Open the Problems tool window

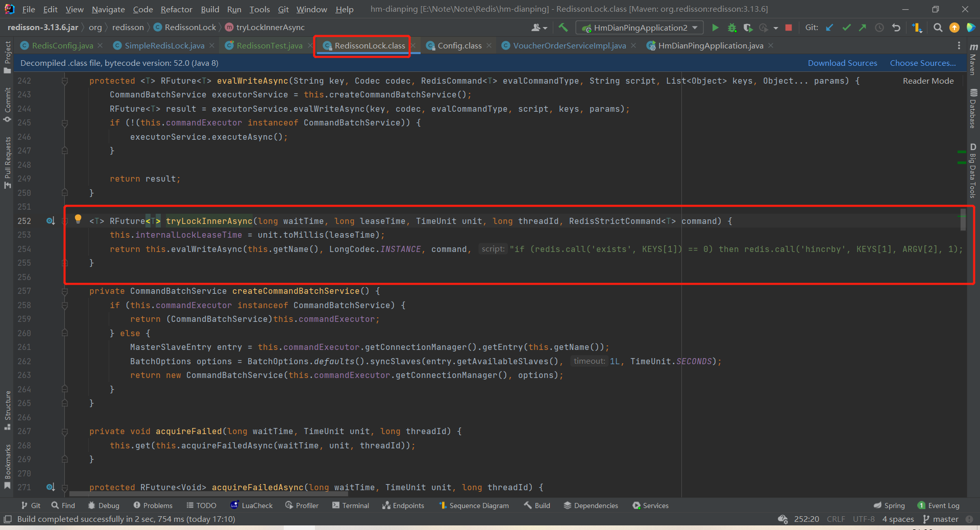pyautogui.click(x=153, y=506)
